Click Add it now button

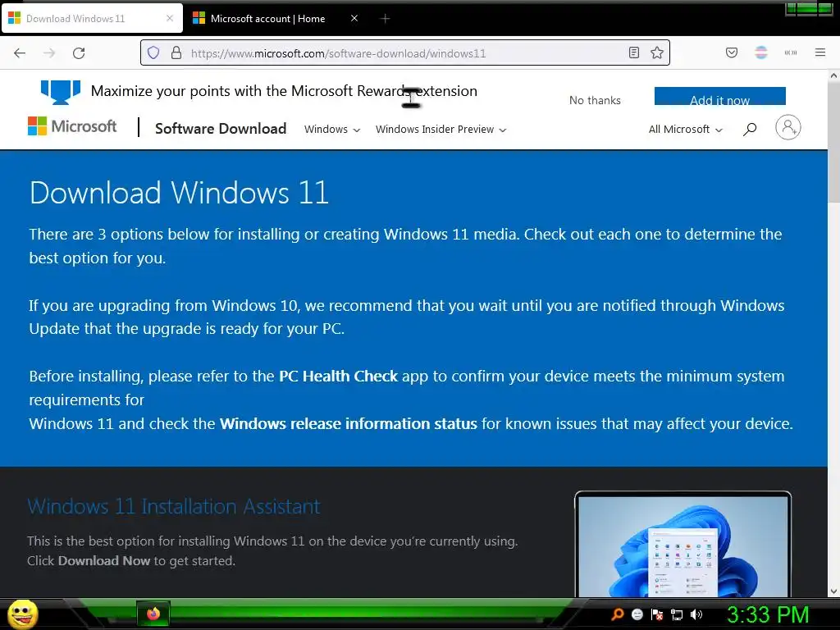pos(720,97)
